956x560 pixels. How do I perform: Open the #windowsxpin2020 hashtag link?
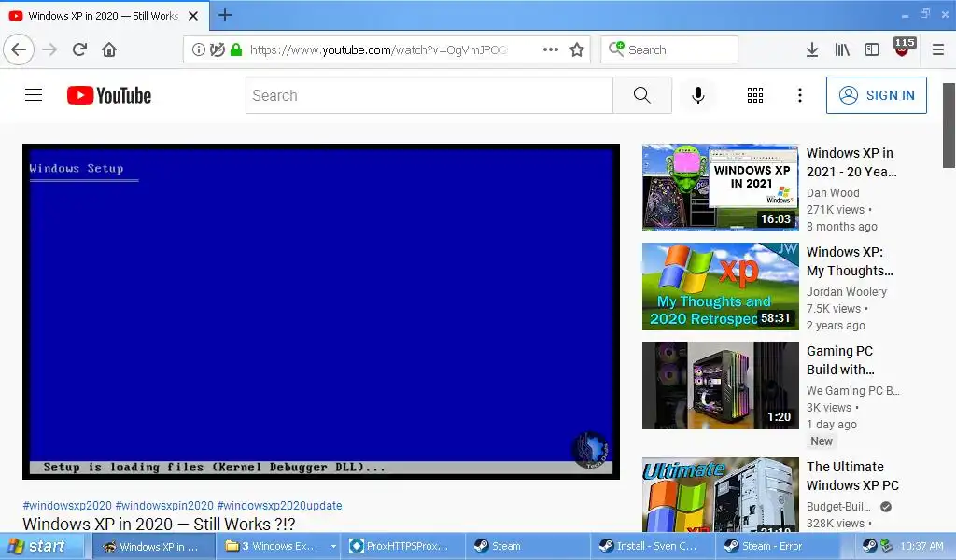(164, 505)
